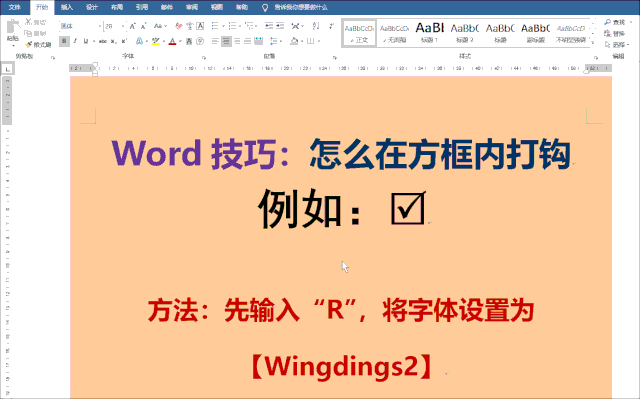Screen dimensions: 640x399
Task: Increase paragraph indent
Action: click(x=280, y=26)
